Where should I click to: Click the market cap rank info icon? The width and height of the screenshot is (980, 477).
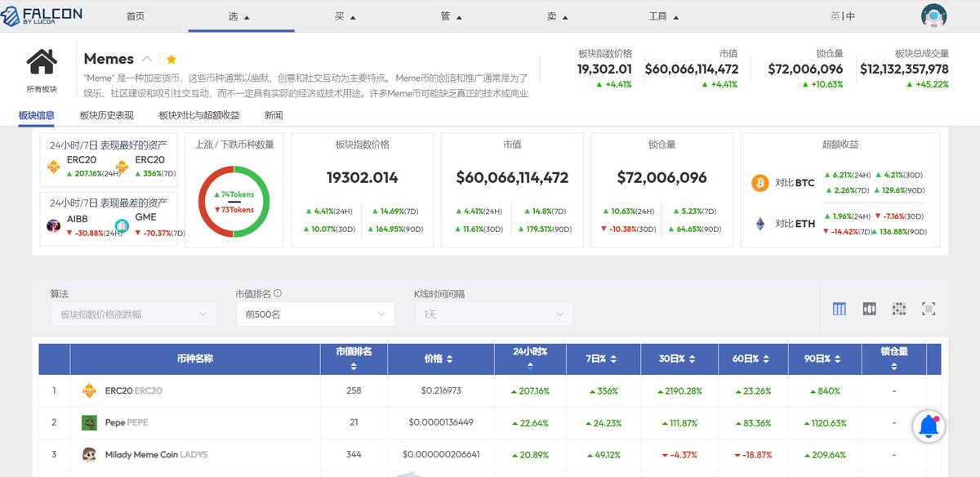click(278, 293)
